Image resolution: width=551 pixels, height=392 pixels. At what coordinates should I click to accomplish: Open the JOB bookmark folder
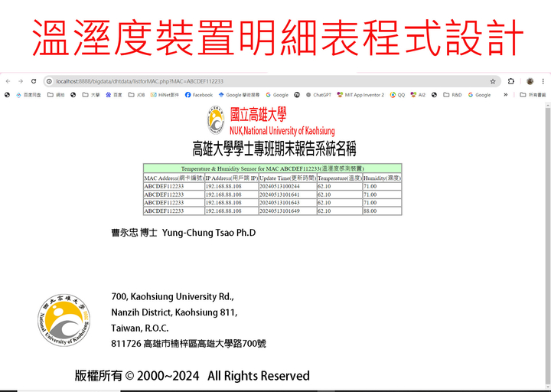(136, 95)
